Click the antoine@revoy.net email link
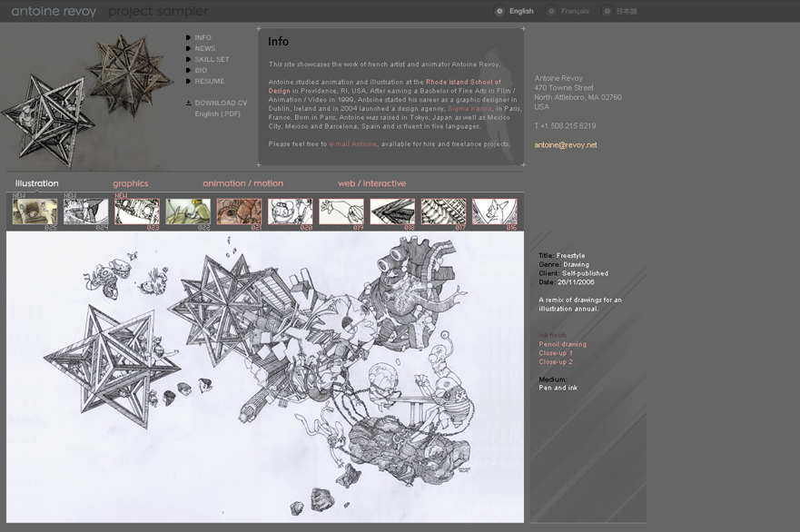The image size is (800, 532). point(565,145)
